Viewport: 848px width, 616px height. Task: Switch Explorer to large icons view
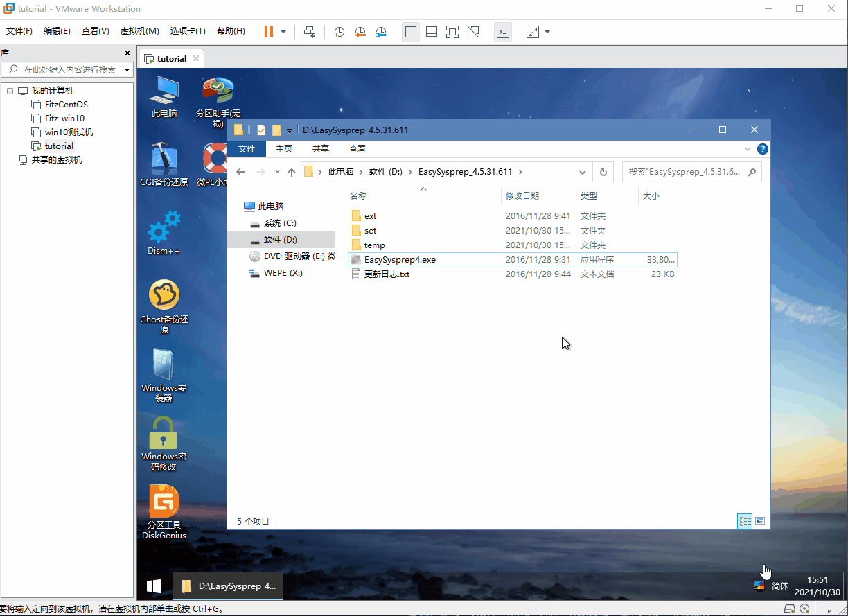(x=760, y=521)
